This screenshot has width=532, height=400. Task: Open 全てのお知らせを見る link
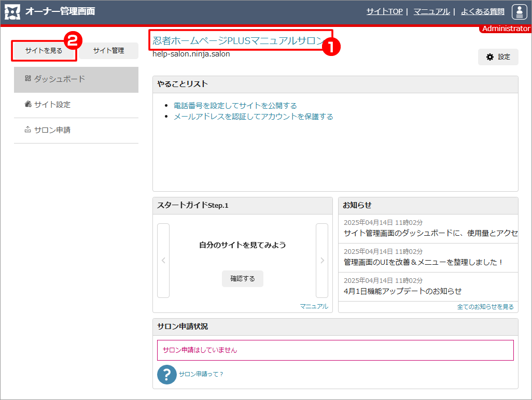pos(485,307)
